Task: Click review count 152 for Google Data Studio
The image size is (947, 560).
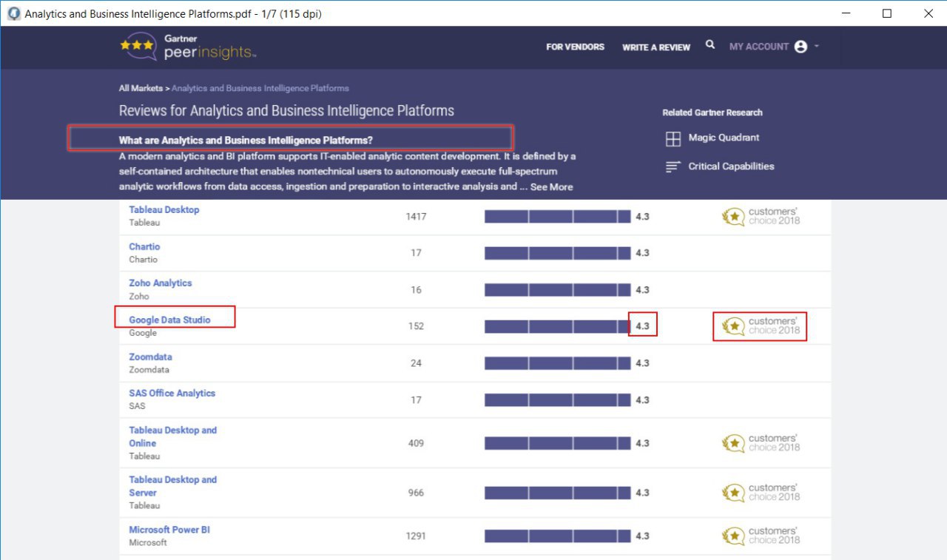Action: (416, 326)
